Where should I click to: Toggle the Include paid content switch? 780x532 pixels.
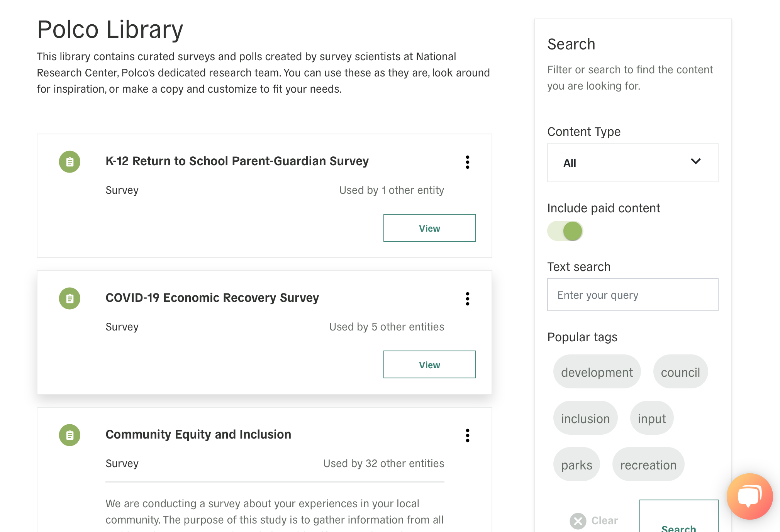coord(565,231)
